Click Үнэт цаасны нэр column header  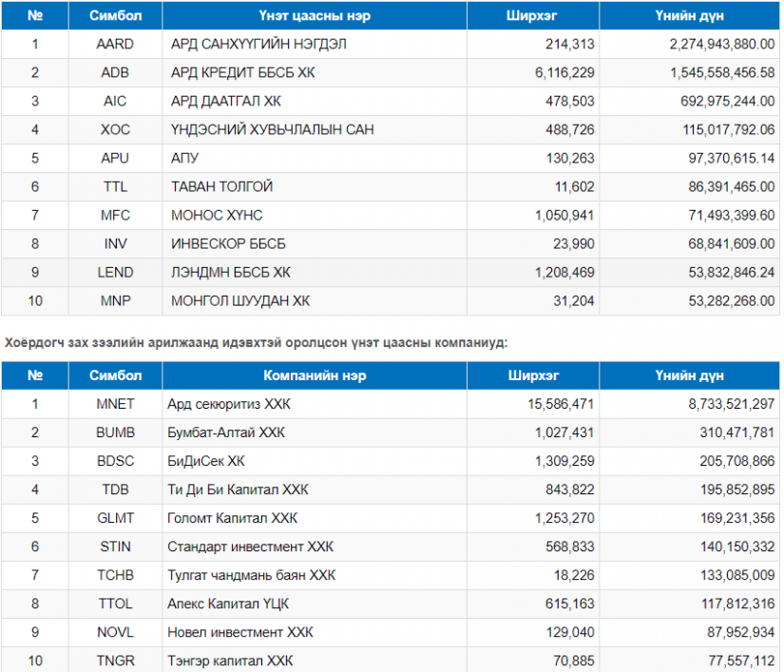point(315,15)
